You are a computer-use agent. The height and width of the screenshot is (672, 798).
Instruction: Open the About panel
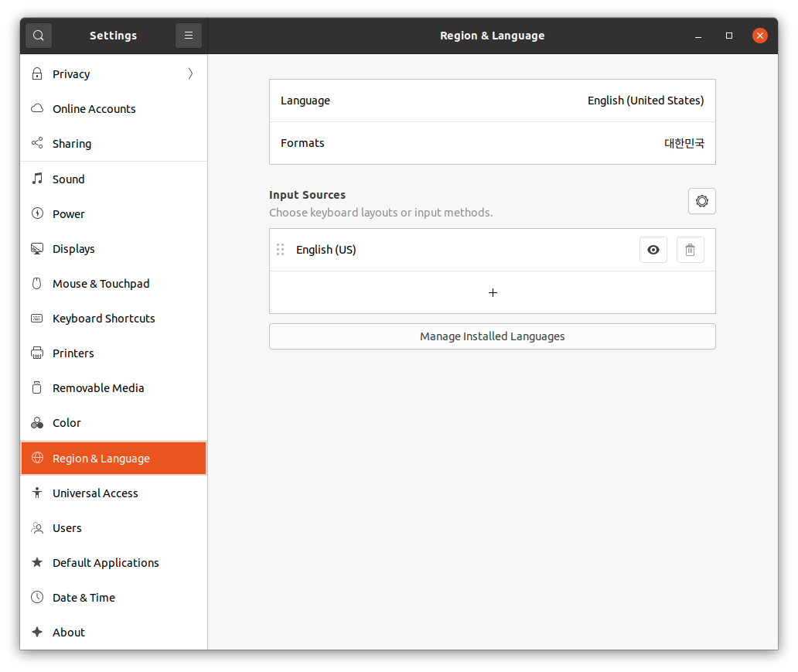(69, 633)
